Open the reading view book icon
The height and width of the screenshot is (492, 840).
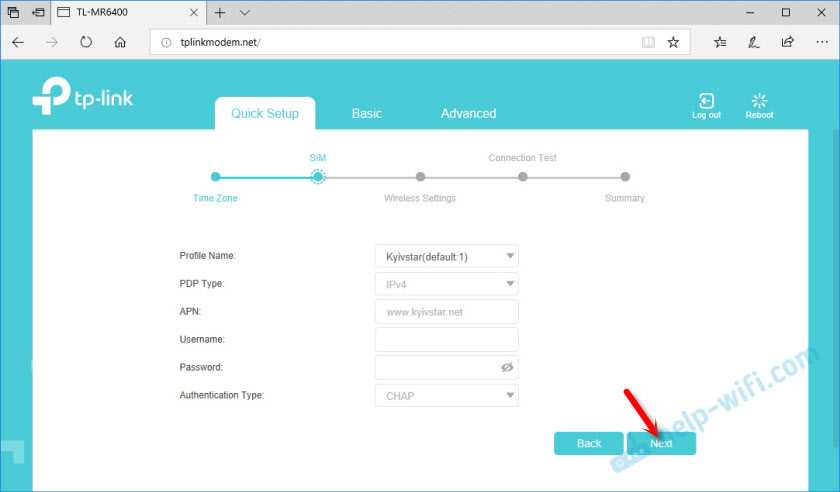tap(648, 42)
